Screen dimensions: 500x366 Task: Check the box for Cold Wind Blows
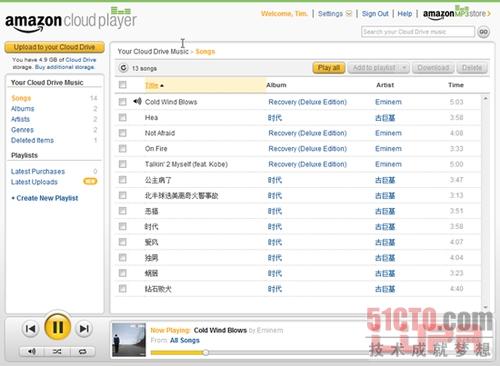click(123, 101)
